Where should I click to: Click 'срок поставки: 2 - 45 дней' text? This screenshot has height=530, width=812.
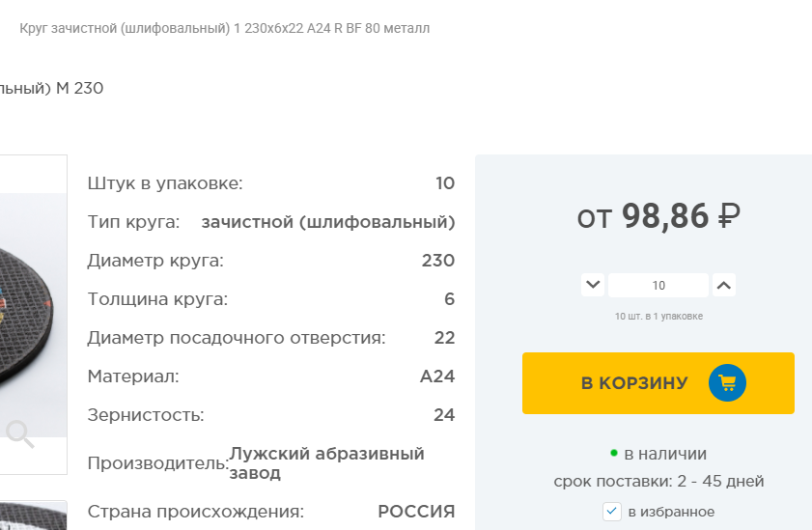click(658, 481)
